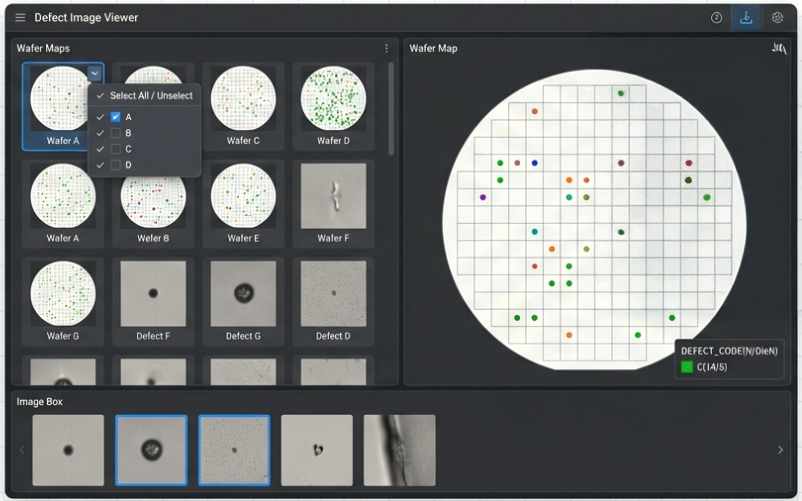This screenshot has width=802, height=501.
Task: Tick the D checkbox in the dropdown
Action: click(x=116, y=165)
